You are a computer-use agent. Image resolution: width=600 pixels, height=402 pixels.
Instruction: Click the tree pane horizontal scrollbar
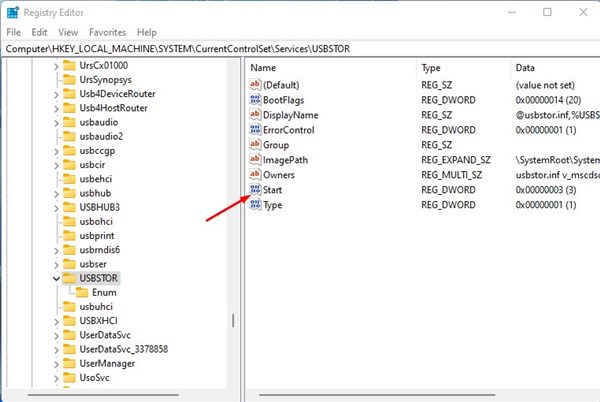coord(103,395)
